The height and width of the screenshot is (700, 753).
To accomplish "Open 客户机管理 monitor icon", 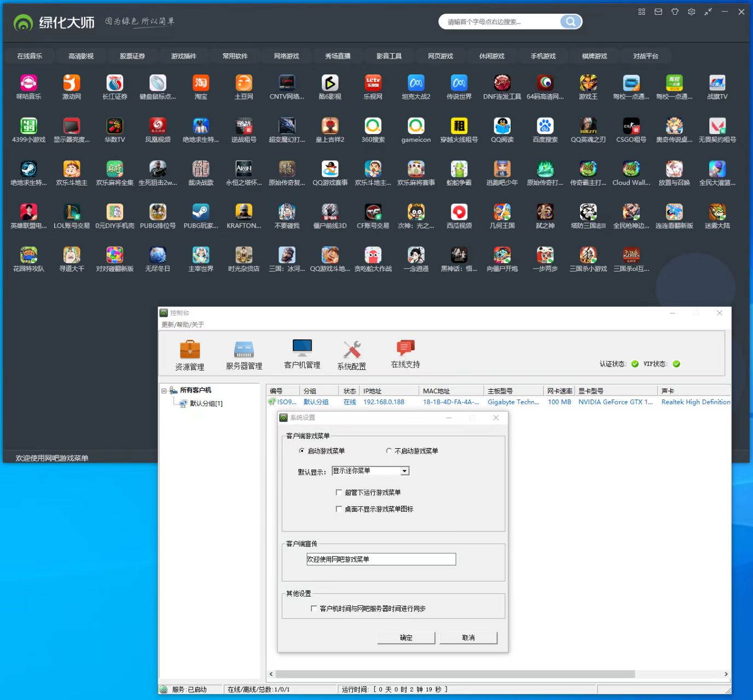I will click(x=302, y=349).
